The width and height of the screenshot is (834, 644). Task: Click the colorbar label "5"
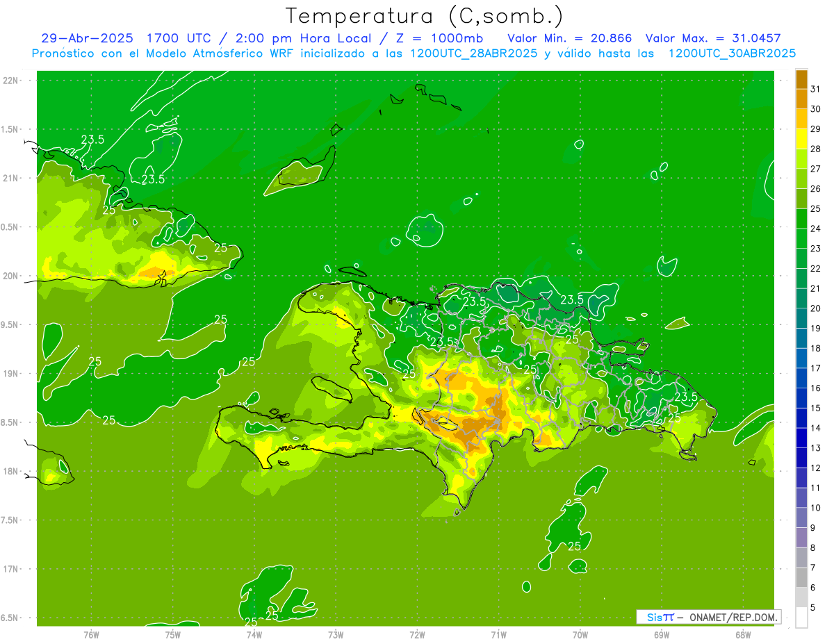click(x=812, y=608)
